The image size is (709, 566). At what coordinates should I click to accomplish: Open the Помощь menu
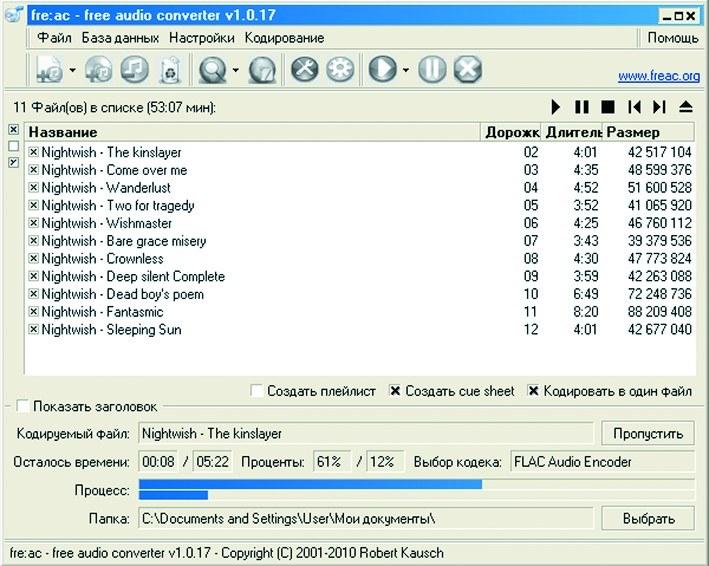[673, 38]
